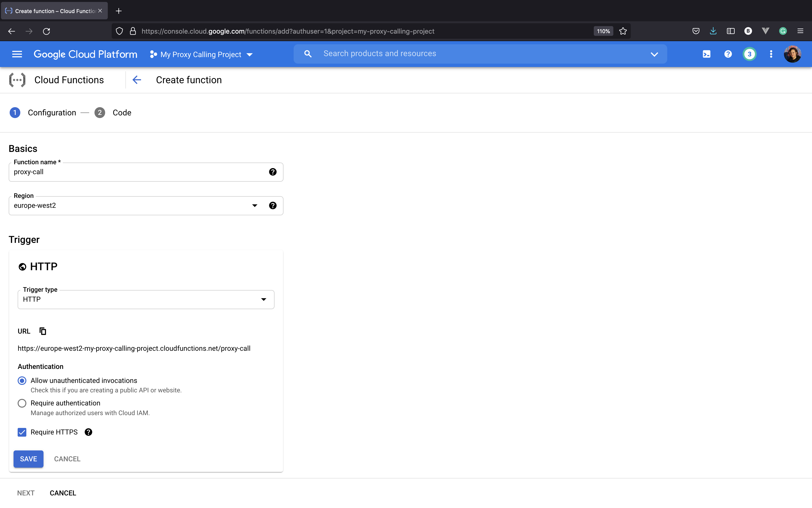
Task: Open the browser downloads panel
Action: tap(713, 31)
